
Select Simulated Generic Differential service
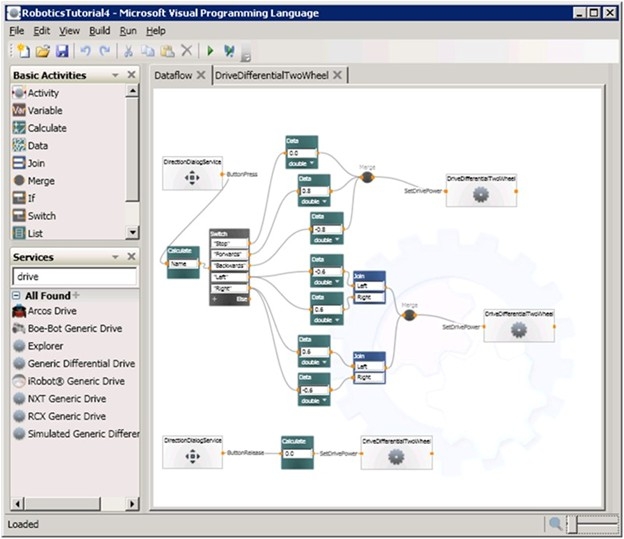click(x=76, y=434)
